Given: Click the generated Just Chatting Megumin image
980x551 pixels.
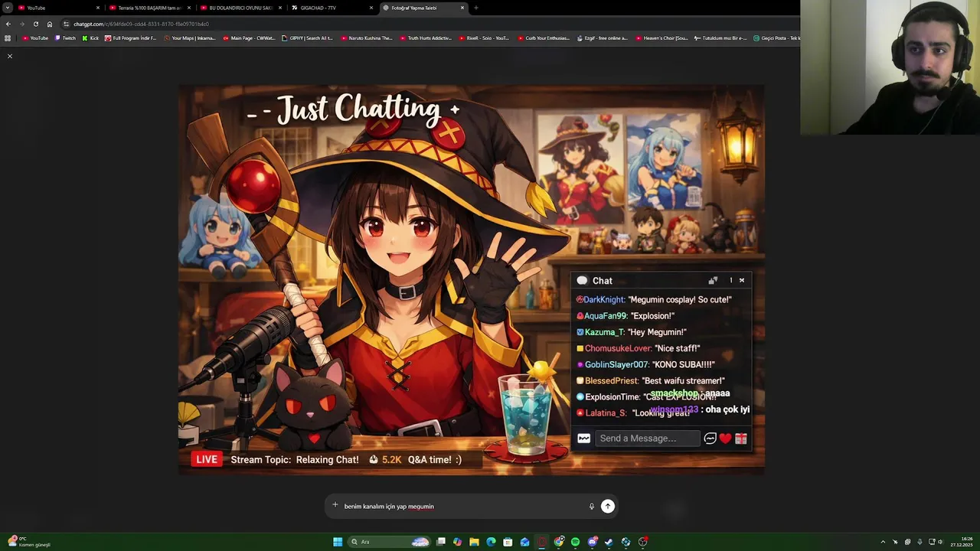Looking at the screenshot, I should [471, 279].
